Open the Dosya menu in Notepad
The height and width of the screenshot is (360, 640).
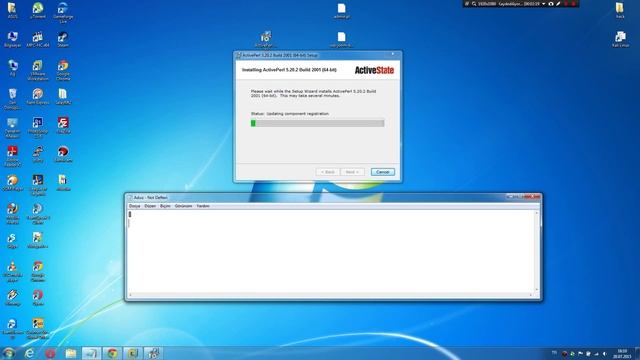134,206
